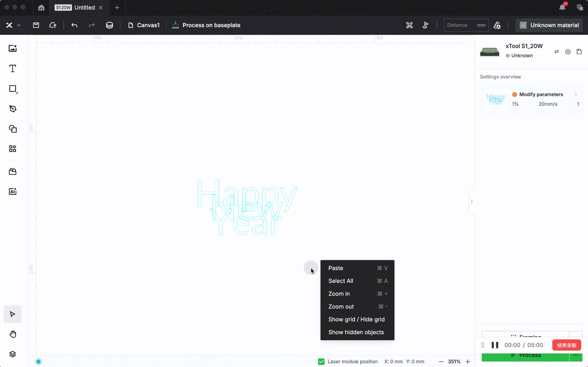Select the Pen vector tool
Viewport: 588px width, 367px height.
point(13,109)
